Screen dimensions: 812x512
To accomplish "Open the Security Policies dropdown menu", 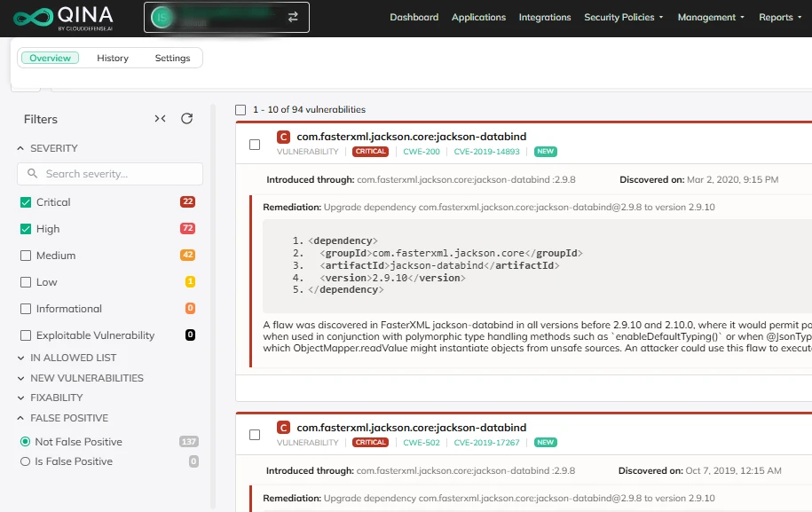I will pyautogui.click(x=624, y=17).
